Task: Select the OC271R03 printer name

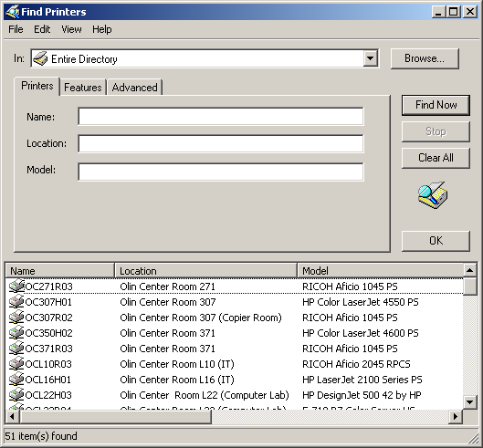Action: 48,287
